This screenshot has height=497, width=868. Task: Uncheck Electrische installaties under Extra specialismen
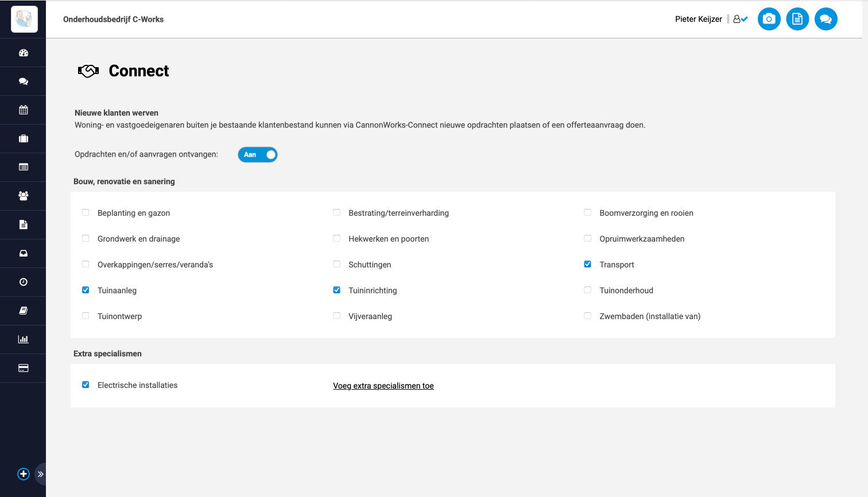click(x=86, y=385)
